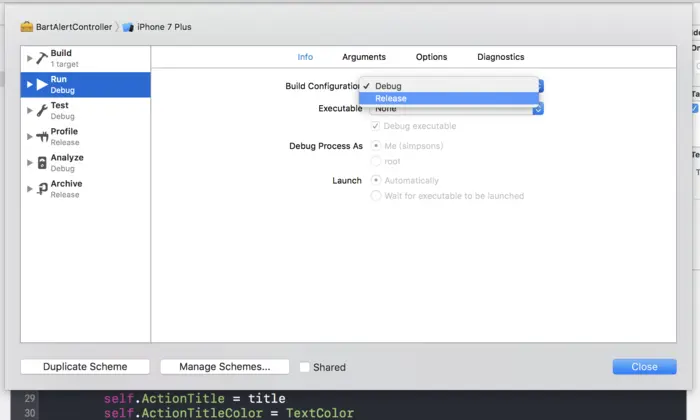
Task: Click the Test wrench icon
Action: (42, 110)
